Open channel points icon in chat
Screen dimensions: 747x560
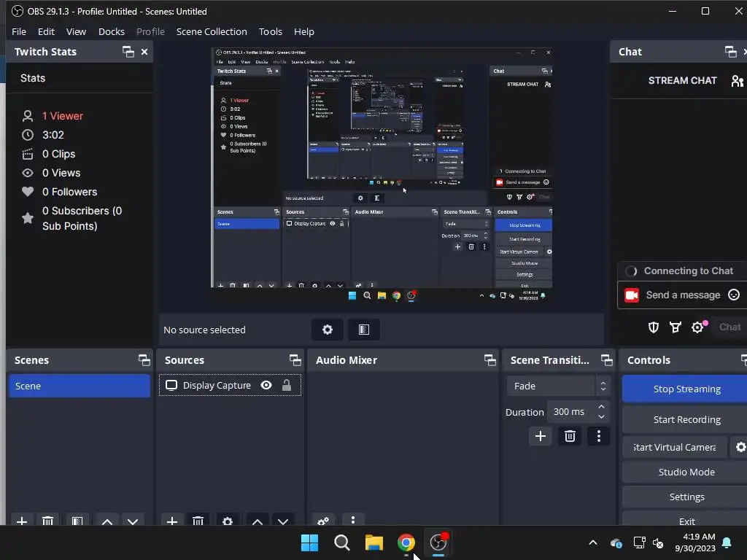[x=676, y=327]
